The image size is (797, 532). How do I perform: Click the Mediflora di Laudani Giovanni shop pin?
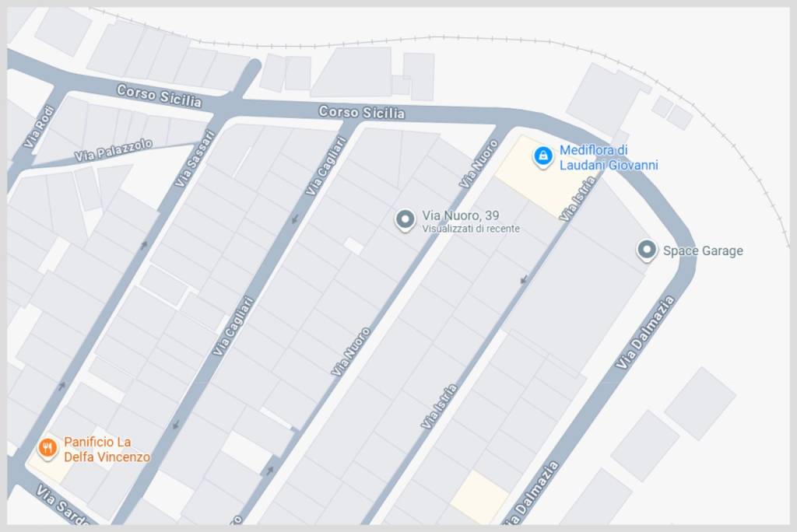click(542, 156)
